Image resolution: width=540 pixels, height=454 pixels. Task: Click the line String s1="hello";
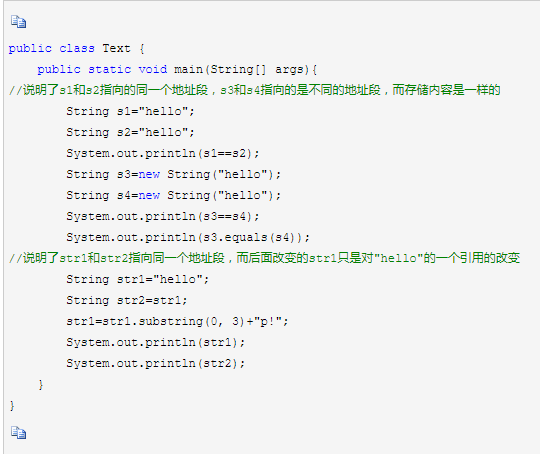(131, 112)
